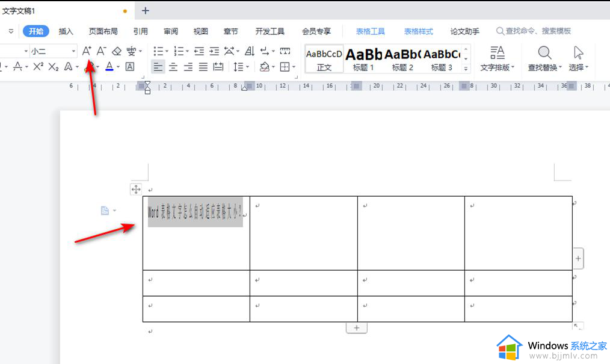This screenshot has width=610, height=364.
Task: Align text left
Action: coord(158,67)
